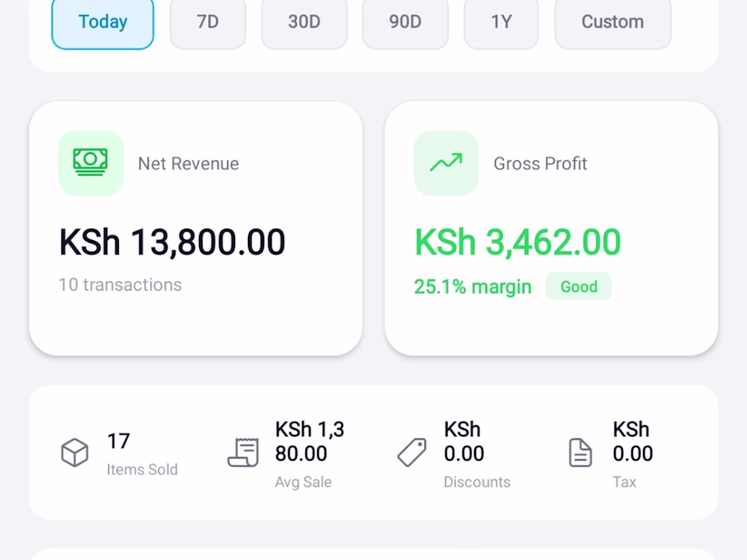Click the Discounts tag icon
The width and height of the screenshot is (747, 560).
[x=412, y=453]
